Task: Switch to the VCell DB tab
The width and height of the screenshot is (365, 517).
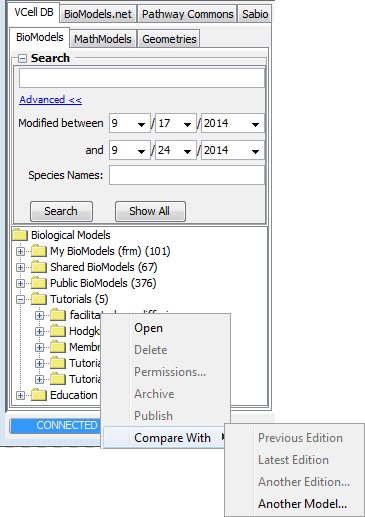Action: point(34,13)
